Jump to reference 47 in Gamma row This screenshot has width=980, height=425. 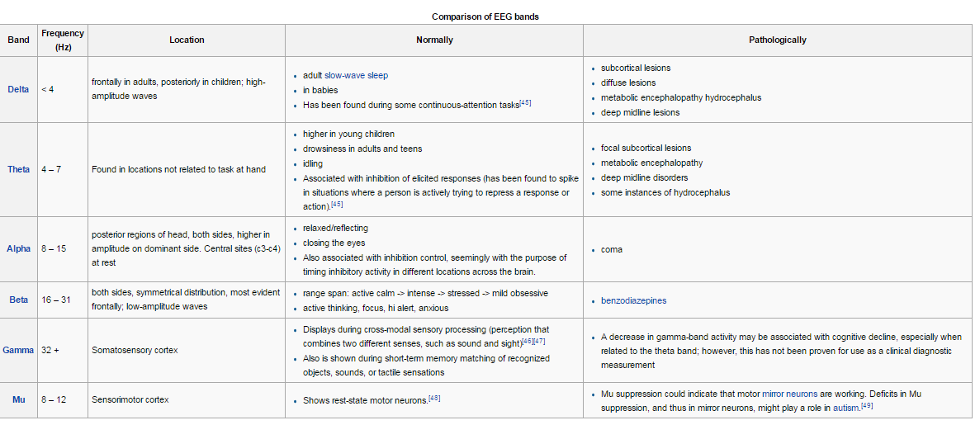point(539,340)
